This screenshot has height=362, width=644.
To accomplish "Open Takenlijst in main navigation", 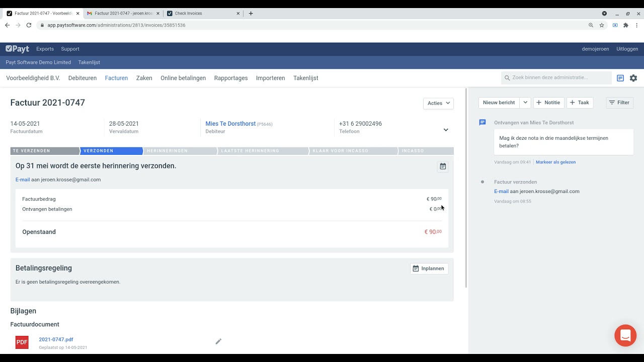I will [x=305, y=78].
